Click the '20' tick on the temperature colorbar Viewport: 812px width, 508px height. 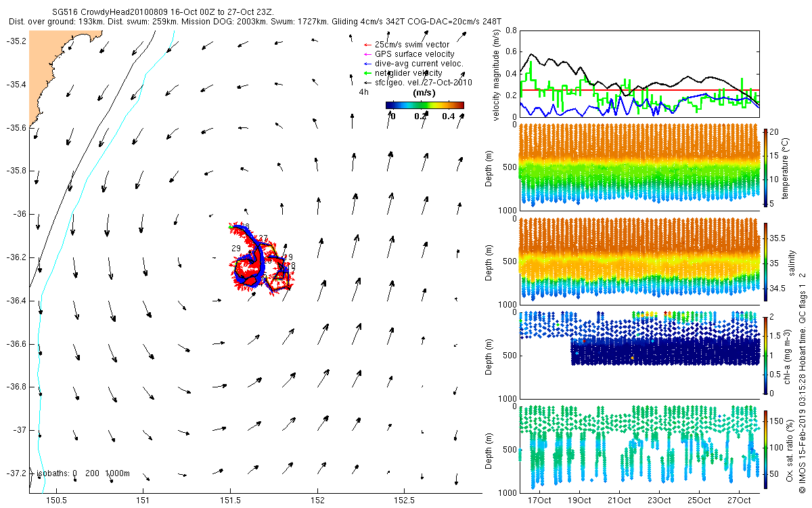775,132
